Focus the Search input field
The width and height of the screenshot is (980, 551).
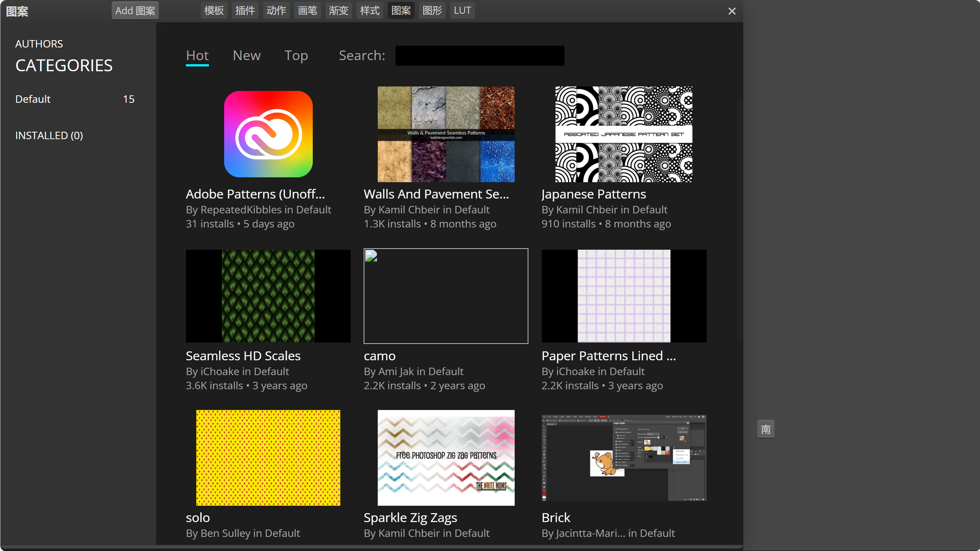pyautogui.click(x=480, y=56)
